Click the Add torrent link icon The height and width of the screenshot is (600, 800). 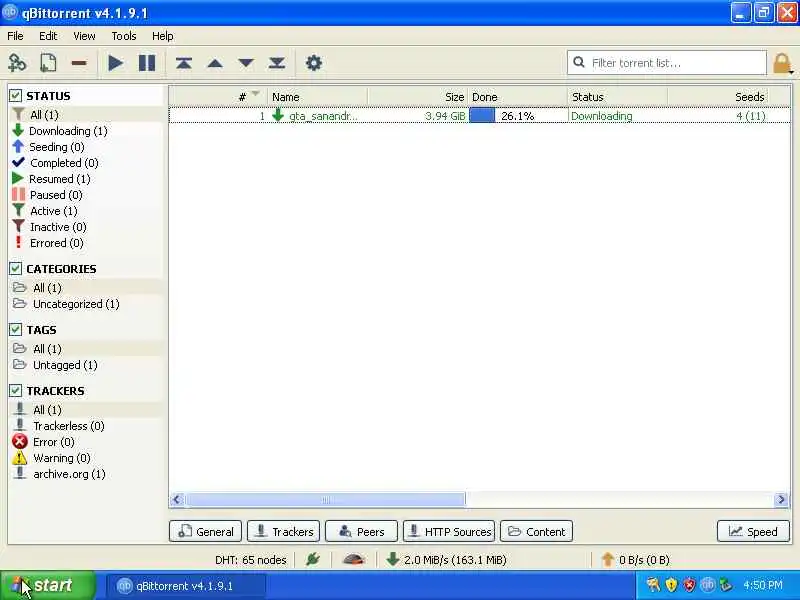click(x=17, y=63)
